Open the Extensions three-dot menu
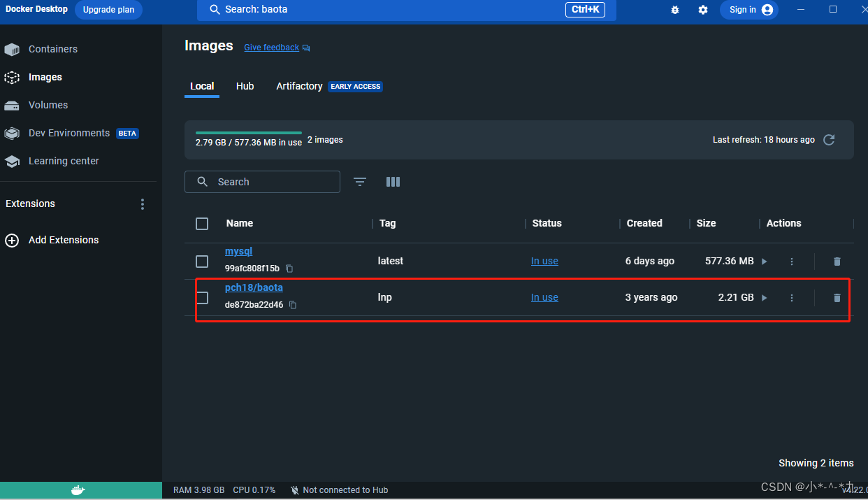Image resolution: width=868 pixels, height=500 pixels. 143,204
